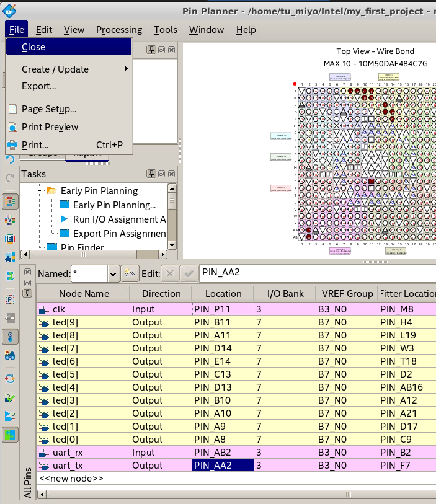Screen dimensions: 436x504
Task: Sort by Node Name column header
Action: [x=84, y=293]
